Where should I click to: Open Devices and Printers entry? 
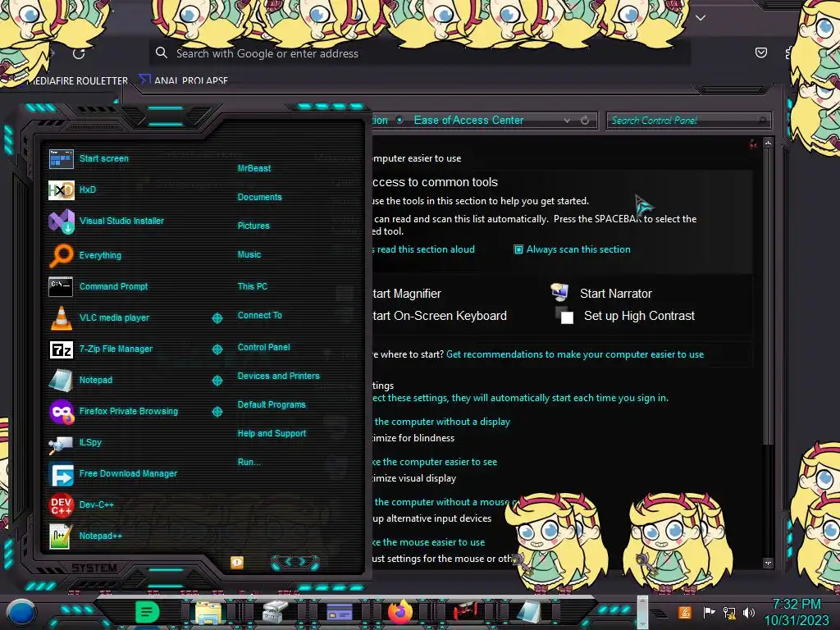coord(278,376)
